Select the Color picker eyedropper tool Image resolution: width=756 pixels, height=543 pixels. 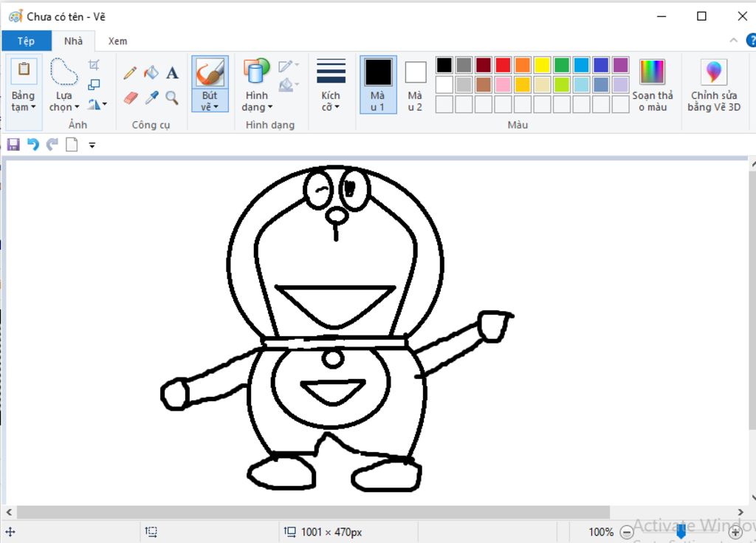(x=151, y=98)
